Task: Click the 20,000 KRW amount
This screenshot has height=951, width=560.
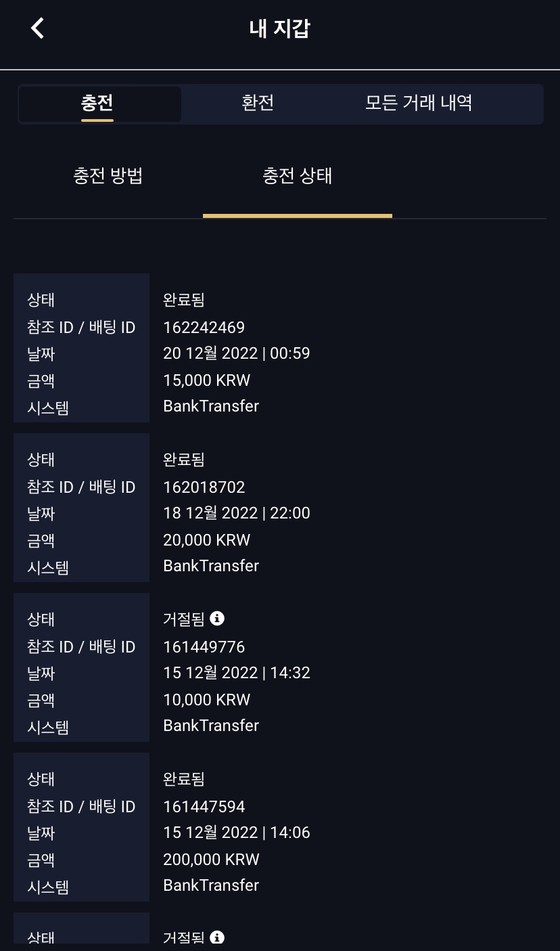Action: pos(207,540)
